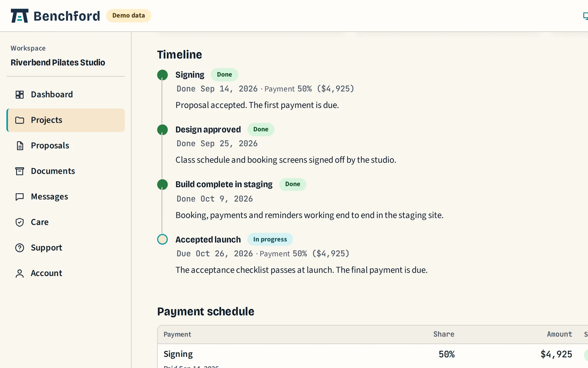Click the Design approved milestone marker dot
This screenshot has height=368, width=588.
click(x=162, y=130)
